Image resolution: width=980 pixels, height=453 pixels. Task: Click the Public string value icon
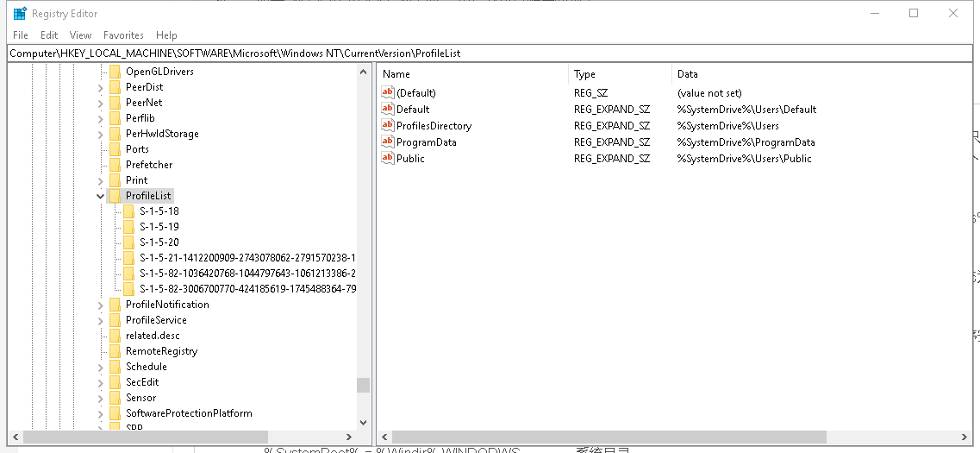coord(388,158)
